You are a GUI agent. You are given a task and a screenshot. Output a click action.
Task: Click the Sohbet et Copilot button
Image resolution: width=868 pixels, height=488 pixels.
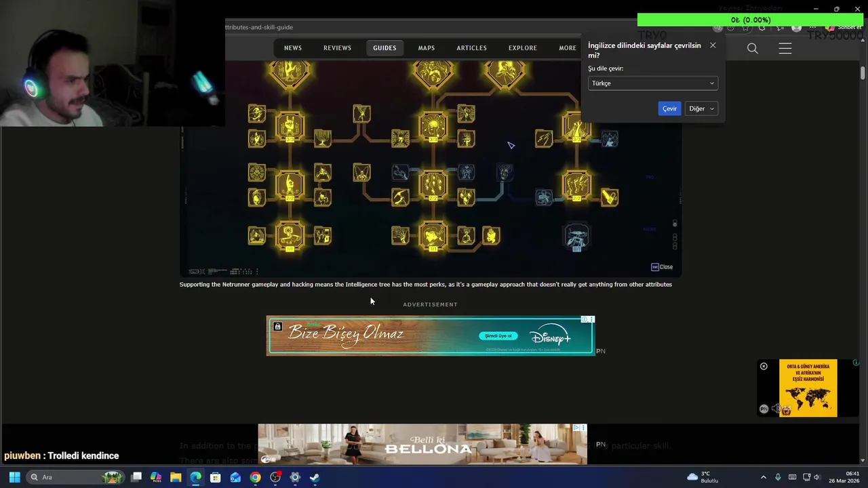(x=844, y=27)
